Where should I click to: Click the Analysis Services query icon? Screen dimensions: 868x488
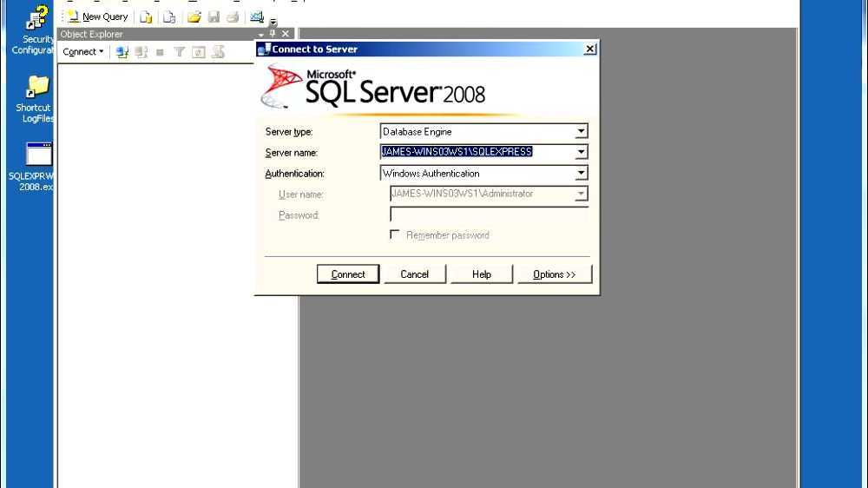click(169, 17)
